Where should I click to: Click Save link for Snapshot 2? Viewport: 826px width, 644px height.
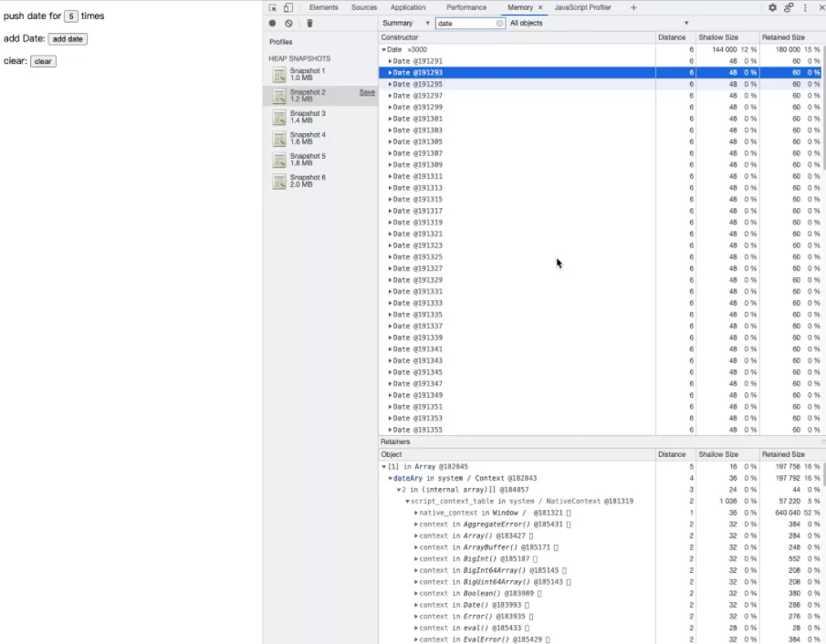367,92
